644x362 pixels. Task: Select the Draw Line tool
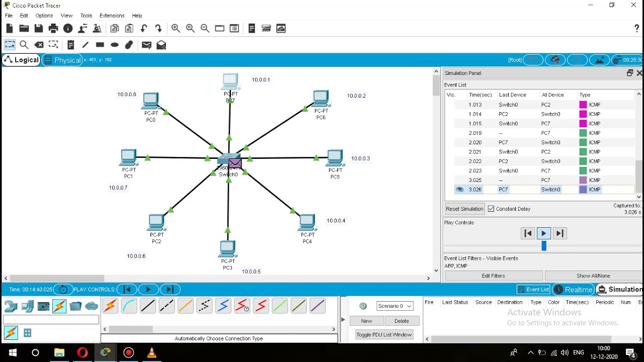coord(85,45)
